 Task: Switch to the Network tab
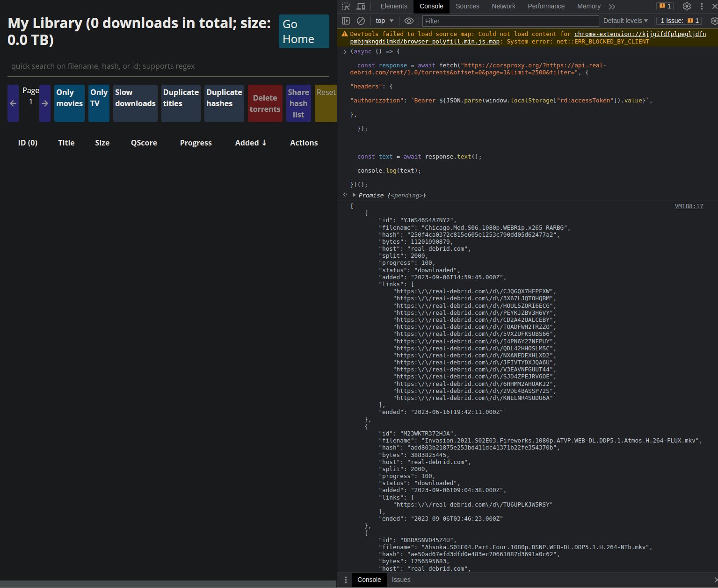pos(503,6)
